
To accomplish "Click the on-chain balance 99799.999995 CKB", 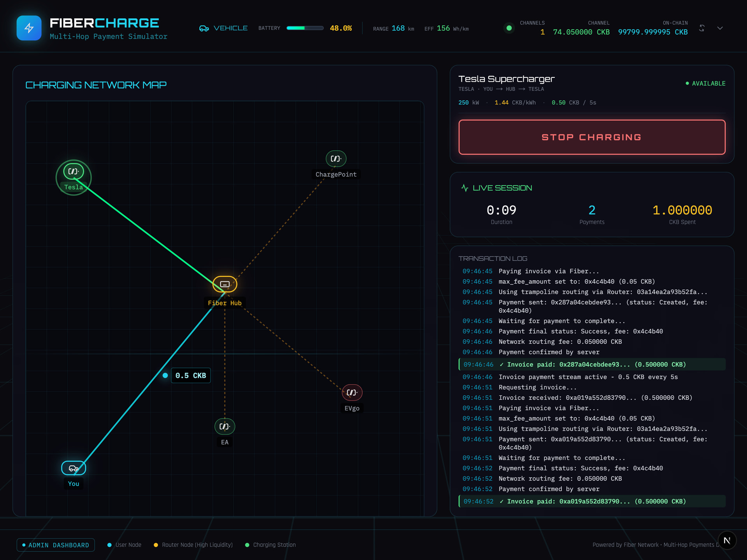I will point(653,32).
